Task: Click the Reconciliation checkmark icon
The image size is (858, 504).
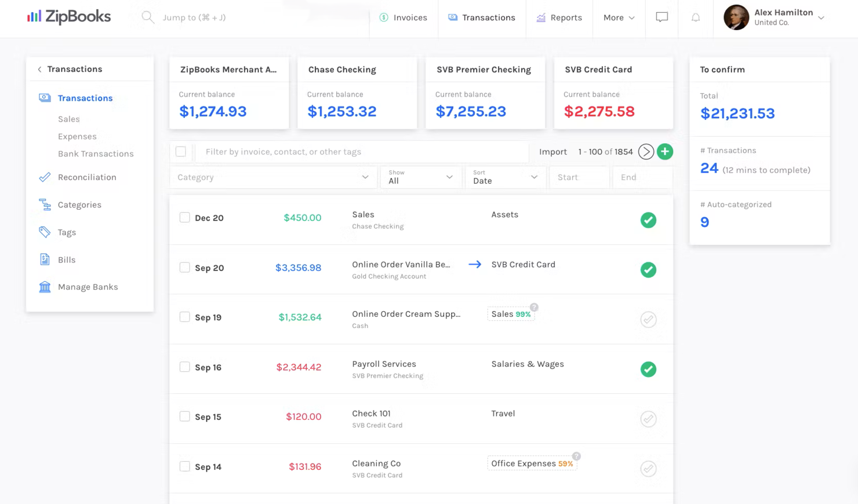Action: click(45, 177)
